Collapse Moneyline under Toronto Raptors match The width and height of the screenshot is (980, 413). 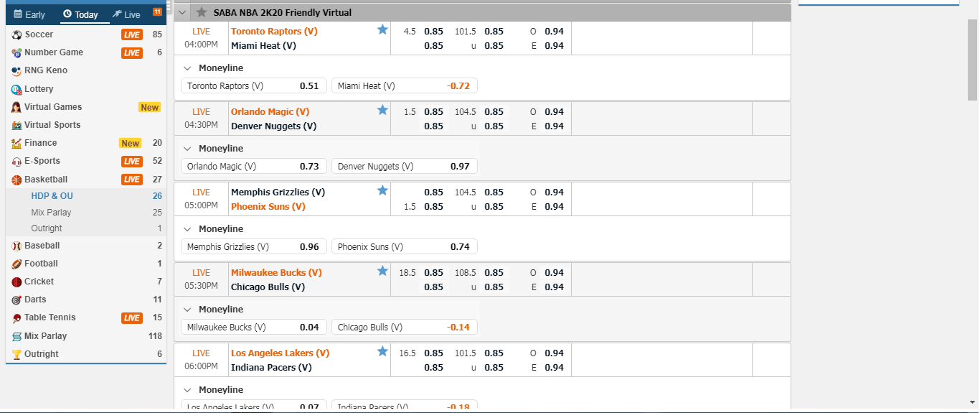(x=187, y=68)
